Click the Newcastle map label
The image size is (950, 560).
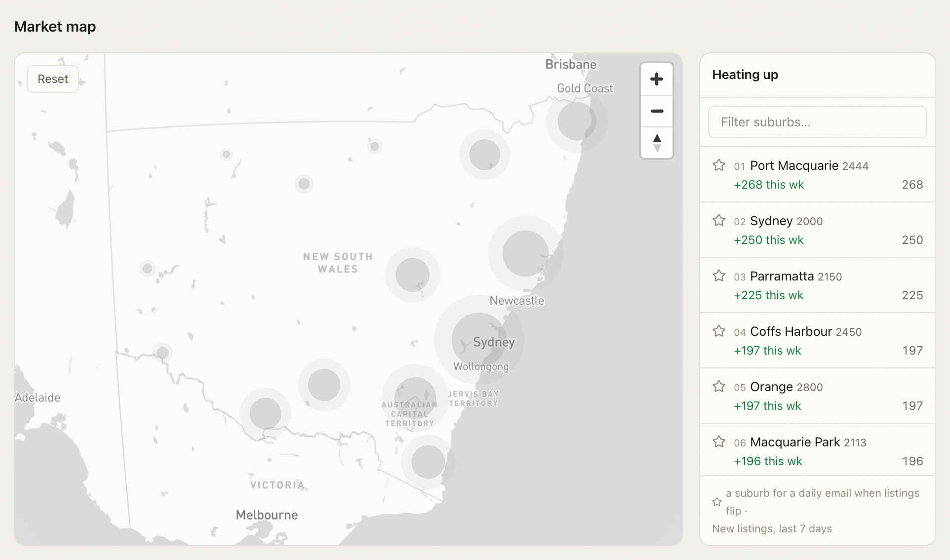click(x=517, y=301)
